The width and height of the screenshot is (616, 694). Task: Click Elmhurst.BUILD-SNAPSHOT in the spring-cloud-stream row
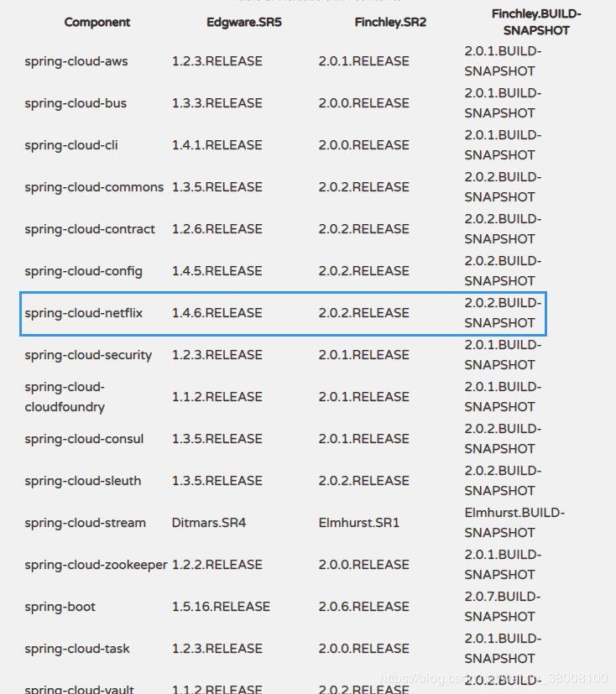[x=514, y=523]
